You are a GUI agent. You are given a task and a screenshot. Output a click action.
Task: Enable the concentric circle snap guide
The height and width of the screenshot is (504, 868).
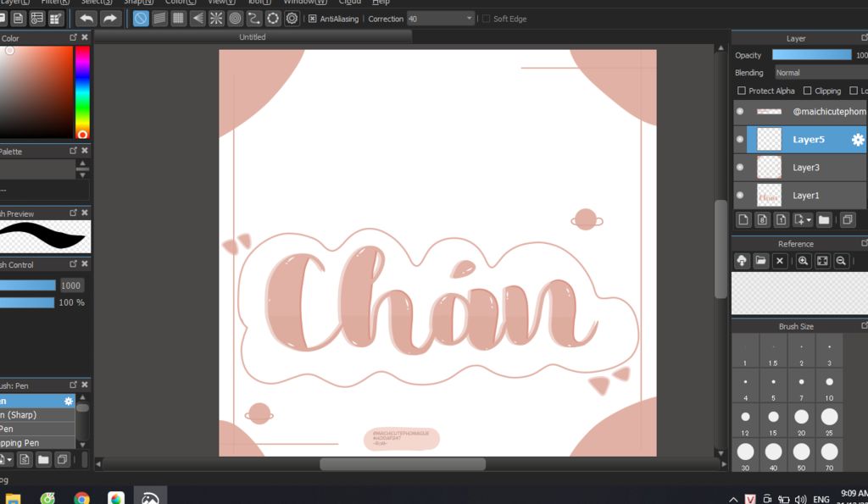[236, 19]
